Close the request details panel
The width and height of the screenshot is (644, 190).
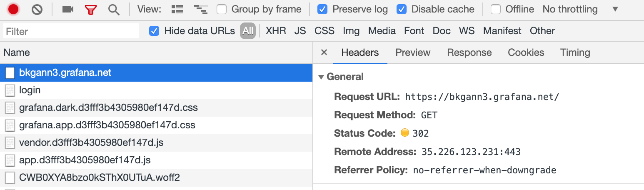(x=324, y=52)
